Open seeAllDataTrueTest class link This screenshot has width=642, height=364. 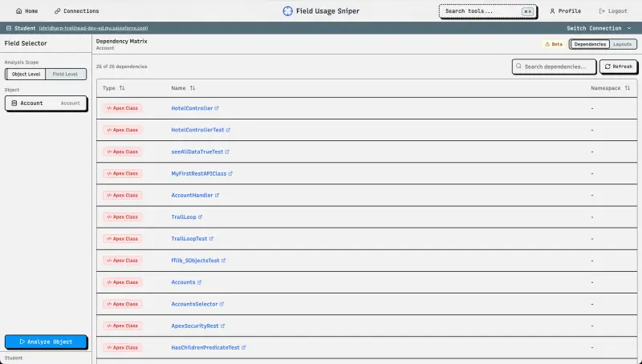click(197, 152)
